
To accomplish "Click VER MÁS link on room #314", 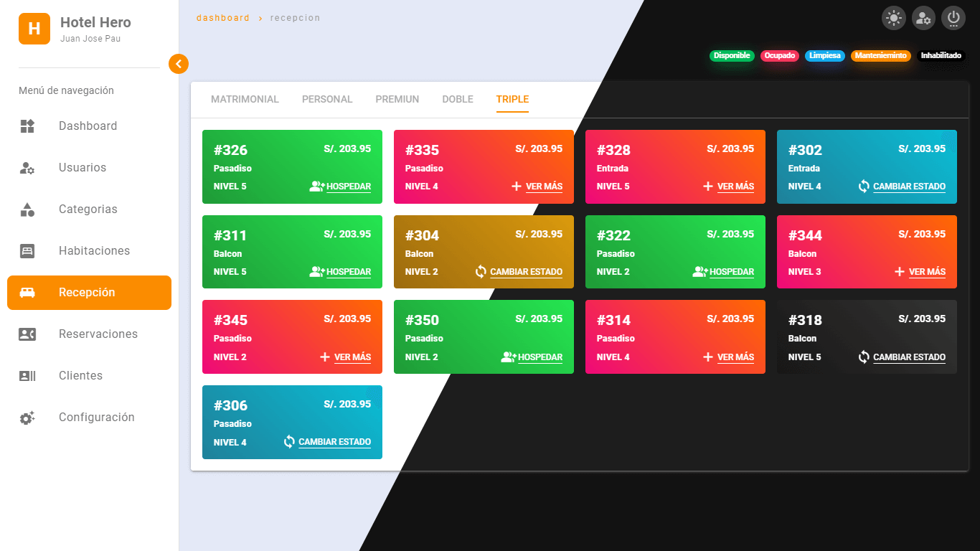I will tap(735, 357).
